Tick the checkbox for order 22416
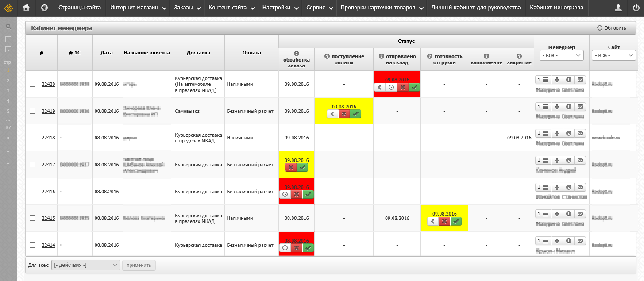 32,191
